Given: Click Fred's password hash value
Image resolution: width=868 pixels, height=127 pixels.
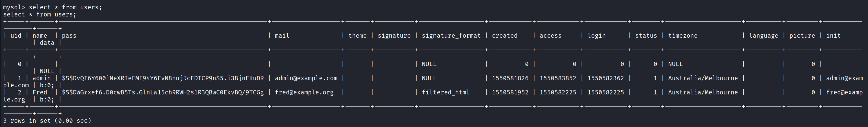Looking at the screenshot, I should (x=163, y=92).
